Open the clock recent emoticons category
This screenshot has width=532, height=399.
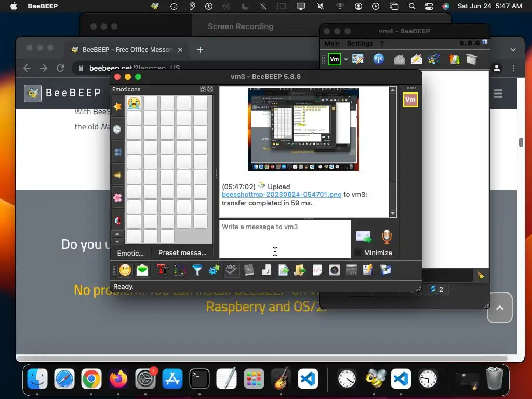[x=117, y=129]
